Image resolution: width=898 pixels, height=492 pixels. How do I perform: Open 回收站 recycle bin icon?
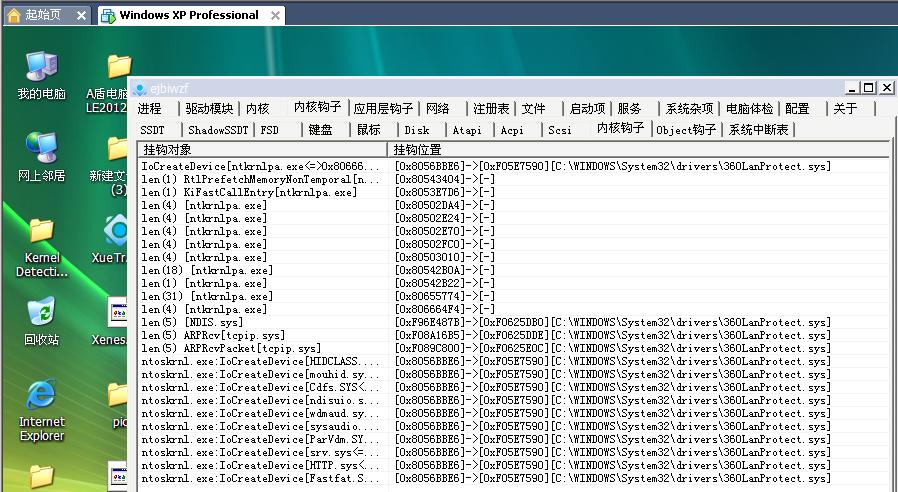[x=41, y=321]
